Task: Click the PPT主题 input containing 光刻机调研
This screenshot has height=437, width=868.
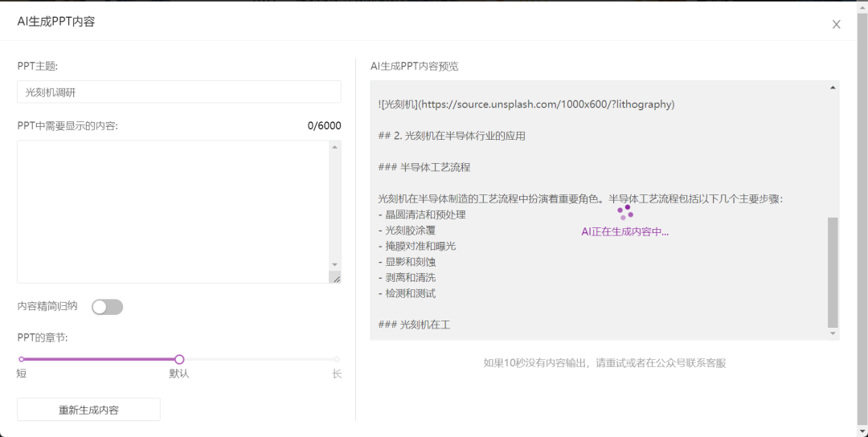Action: 178,92
